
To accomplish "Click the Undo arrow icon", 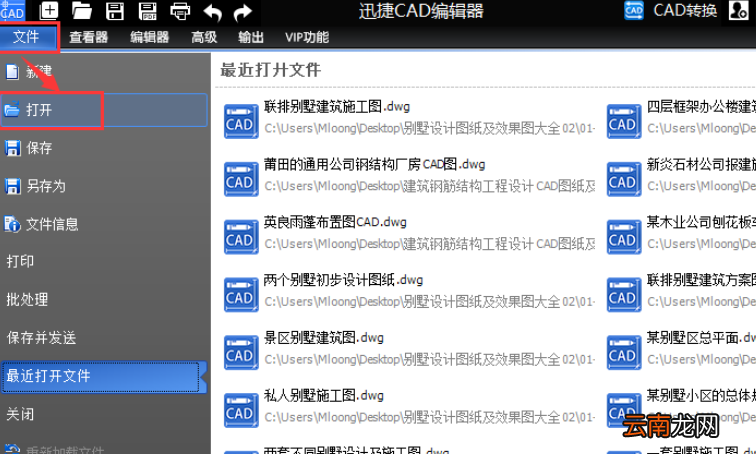I will (213, 12).
